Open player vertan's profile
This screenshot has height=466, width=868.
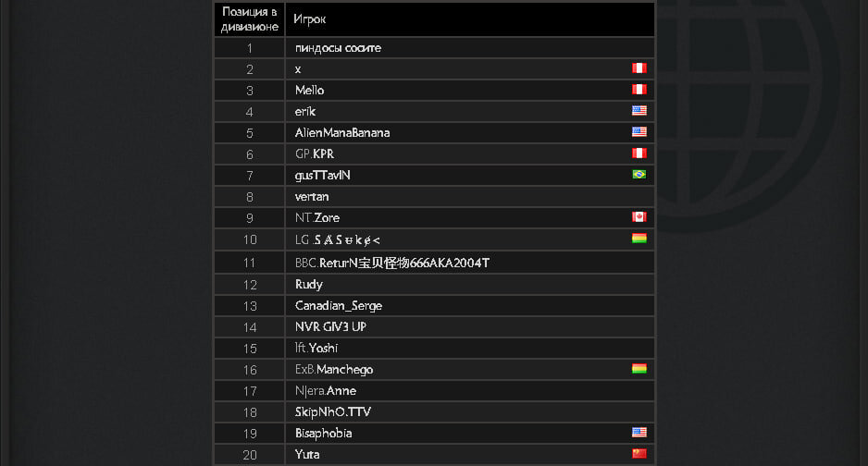pyautogui.click(x=312, y=197)
